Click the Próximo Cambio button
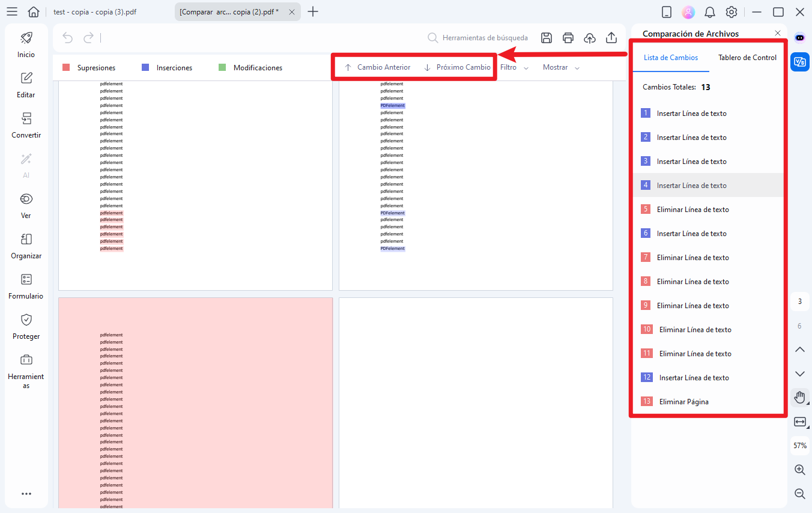The height and width of the screenshot is (513, 812). [x=458, y=67]
